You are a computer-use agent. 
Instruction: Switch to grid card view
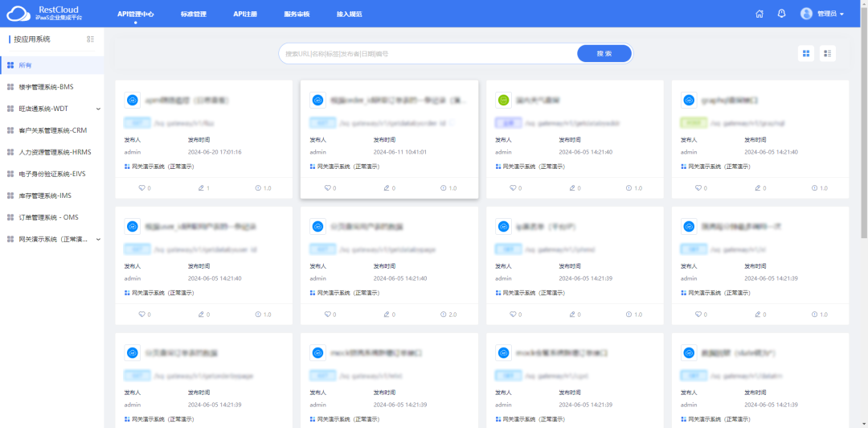pos(805,54)
